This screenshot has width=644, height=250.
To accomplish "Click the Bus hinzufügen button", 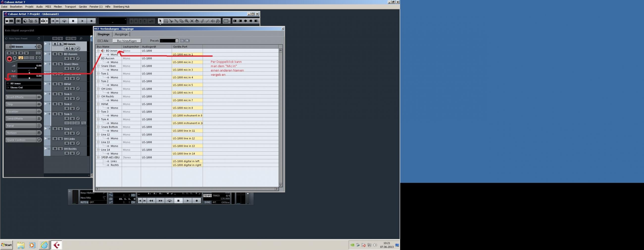I will [127, 41].
